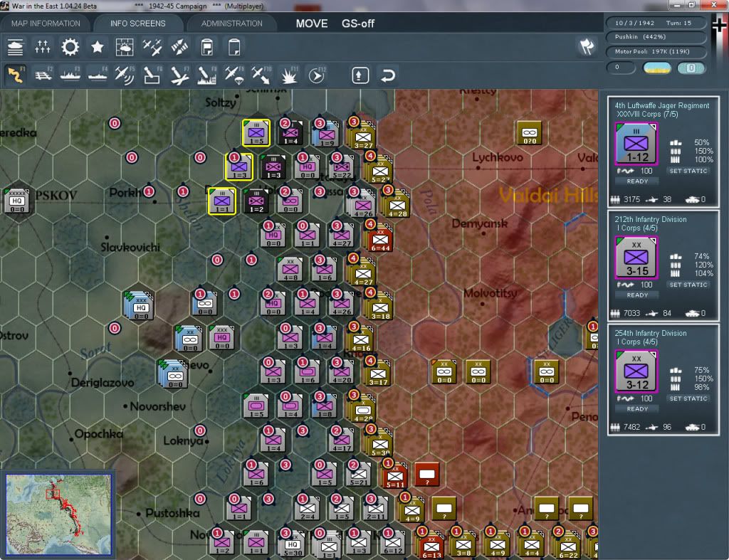The width and height of the screenshot is (729, 560).
Task: Click the build-up upward arrow icon
Action: click(x=360, y=75)
